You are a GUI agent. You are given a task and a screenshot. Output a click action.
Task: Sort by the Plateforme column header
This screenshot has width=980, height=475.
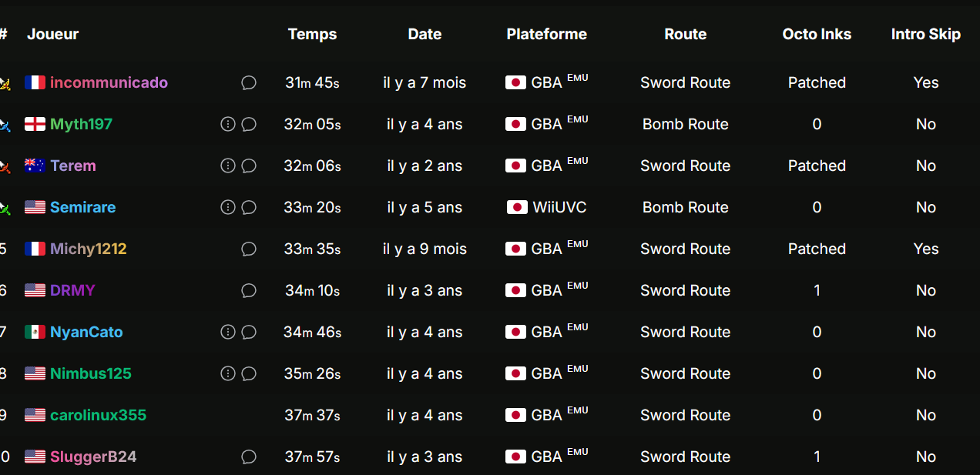tap(546, 34)
